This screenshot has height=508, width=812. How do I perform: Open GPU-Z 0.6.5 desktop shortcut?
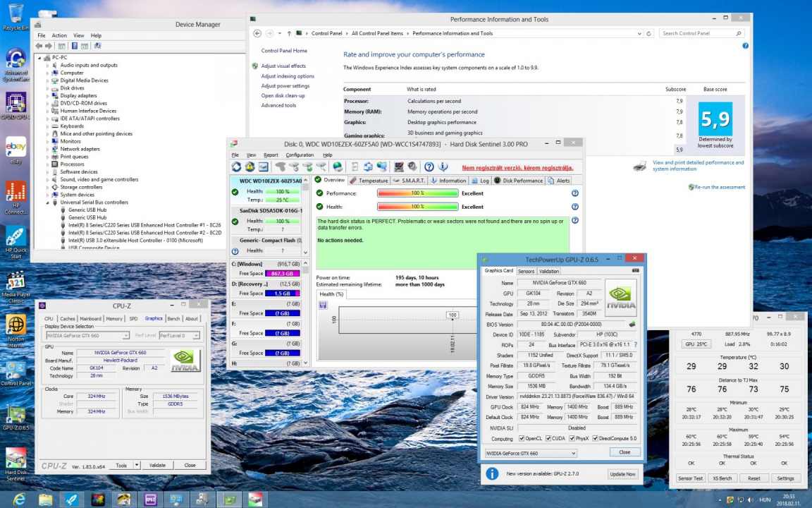tap(16, 418)
